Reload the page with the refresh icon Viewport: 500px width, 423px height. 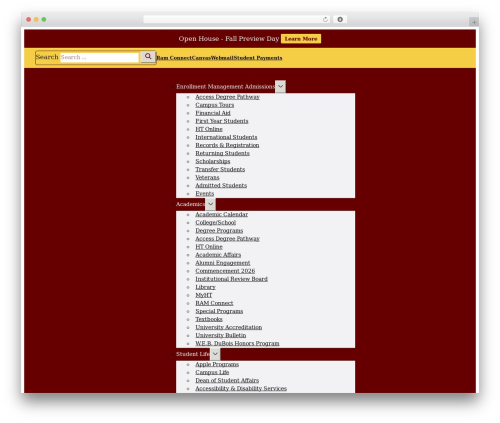point(325,19)
